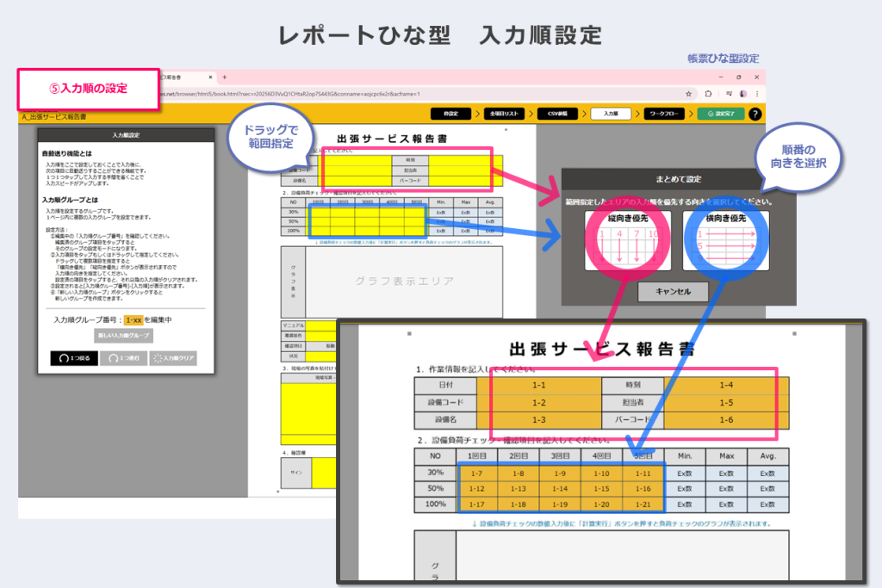
Task: Close the report browser tab
Action: click(210, 77)
